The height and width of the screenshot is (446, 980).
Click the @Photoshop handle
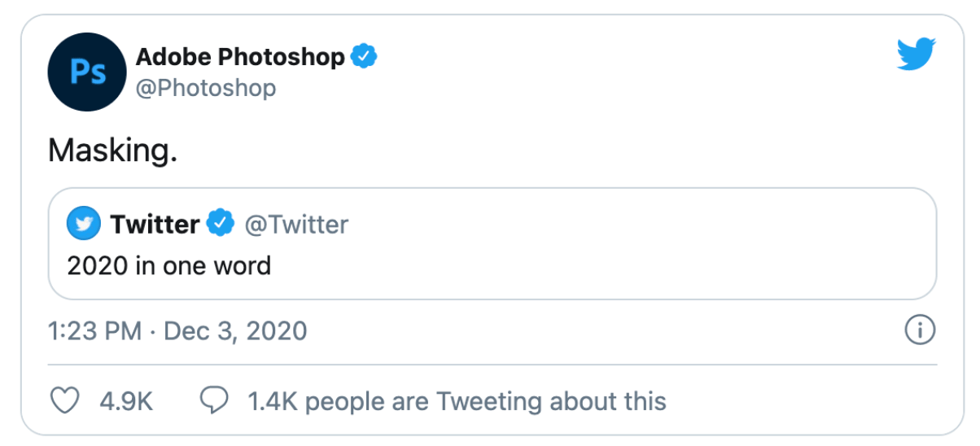[205, 87]
